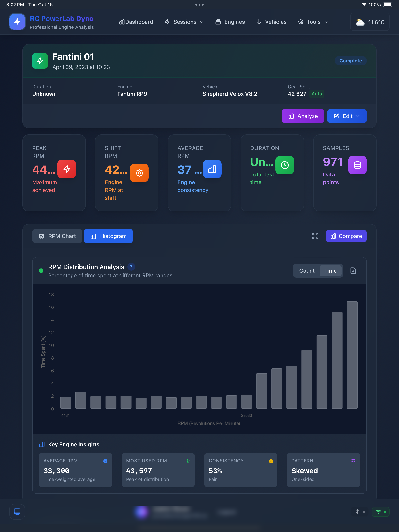Click the Consistency 53% value
Viewport: 399px width, 532px height.
215,471
